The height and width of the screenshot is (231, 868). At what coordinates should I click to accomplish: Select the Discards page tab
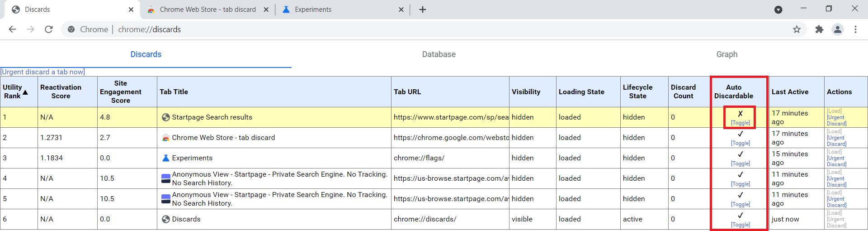[x=146, y=54]
